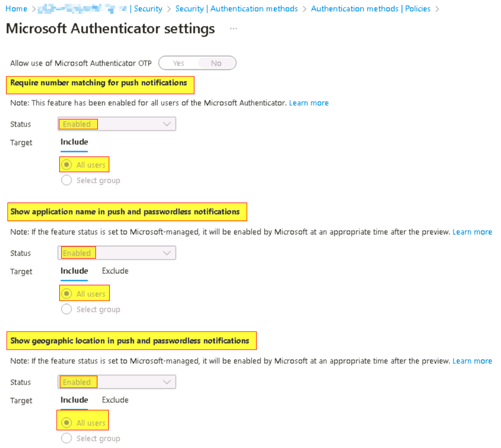Set Authenticator OTP toggle to Yes
The image size is (501, 448).
click(179, 63)
